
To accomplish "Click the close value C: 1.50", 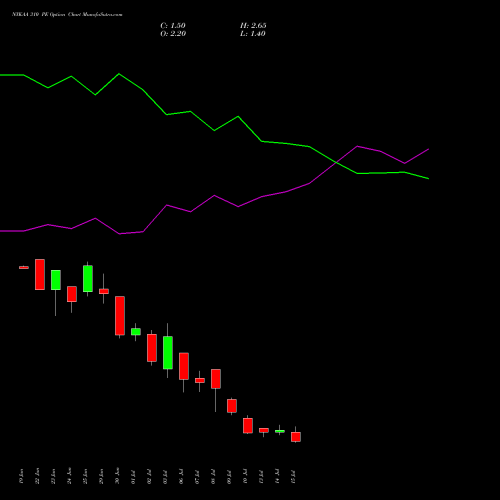I will coord(173,26).
